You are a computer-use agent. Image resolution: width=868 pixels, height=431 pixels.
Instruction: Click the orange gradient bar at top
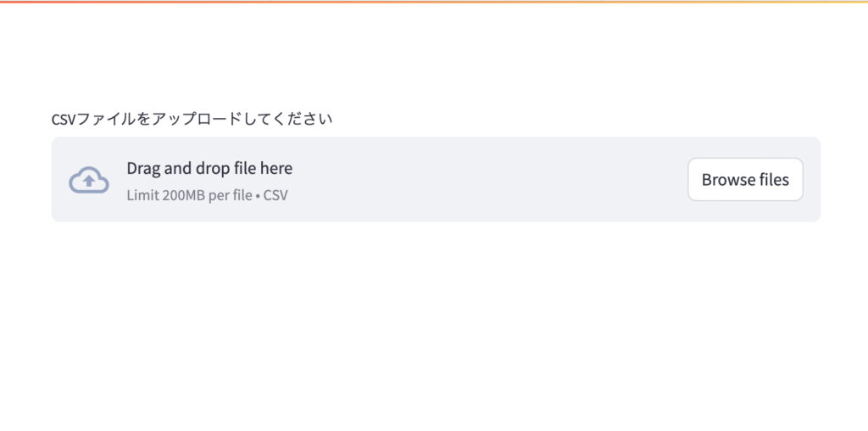[x=434, y=2]
